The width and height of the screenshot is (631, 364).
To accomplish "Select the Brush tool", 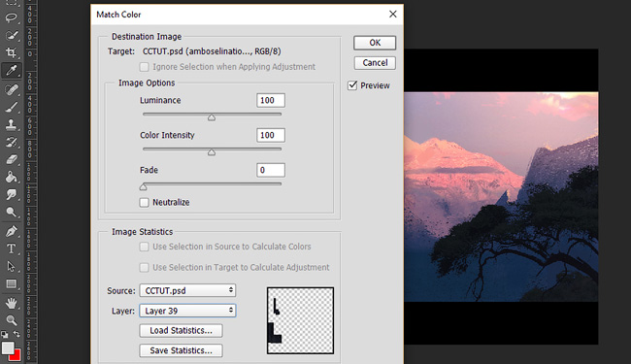I will 12,107.
